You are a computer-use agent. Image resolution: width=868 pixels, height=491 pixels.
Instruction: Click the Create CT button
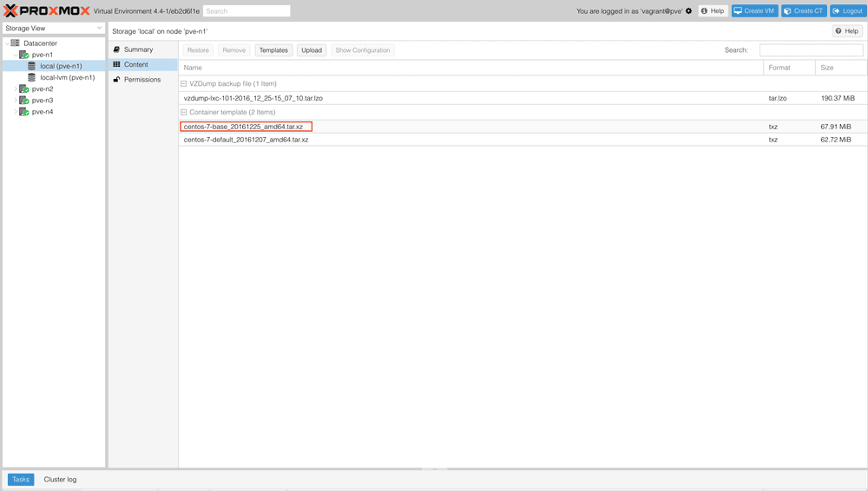click(x=804, y=11)
